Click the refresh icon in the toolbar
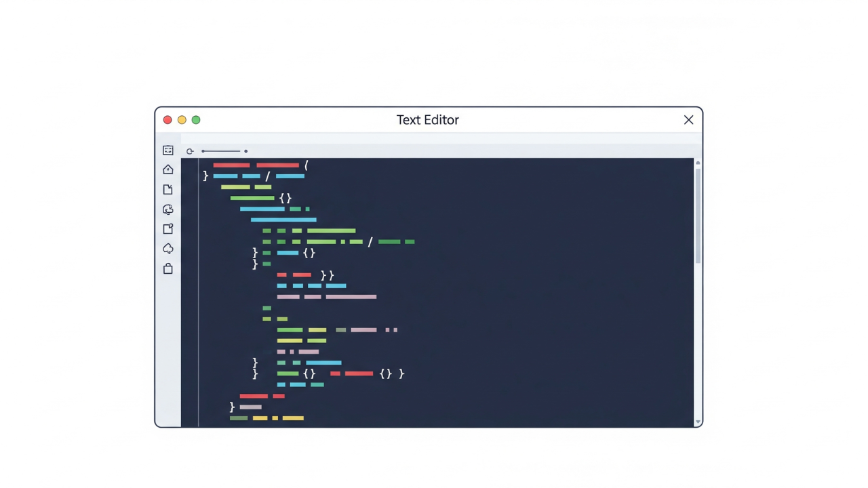 tap(190, 150)
